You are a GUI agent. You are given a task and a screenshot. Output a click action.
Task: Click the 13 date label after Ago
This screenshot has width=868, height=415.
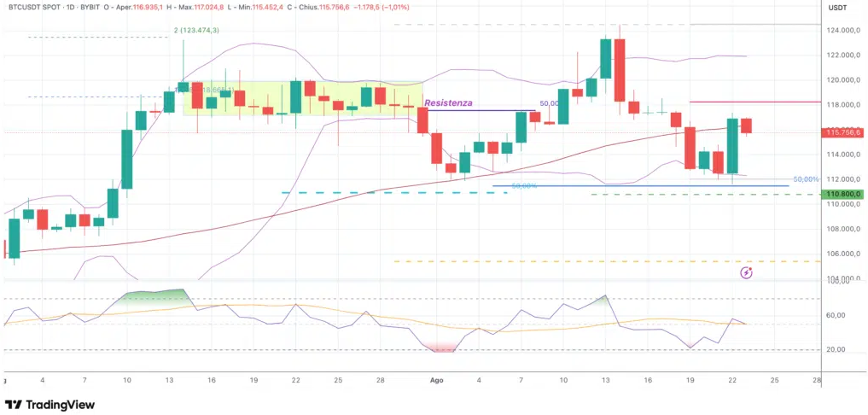(606, 380)
